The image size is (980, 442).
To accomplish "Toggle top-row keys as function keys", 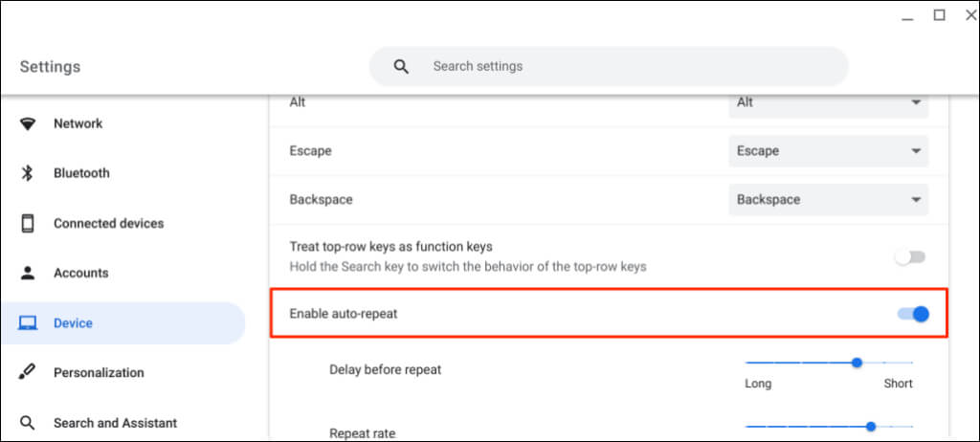I will point(910,257).
